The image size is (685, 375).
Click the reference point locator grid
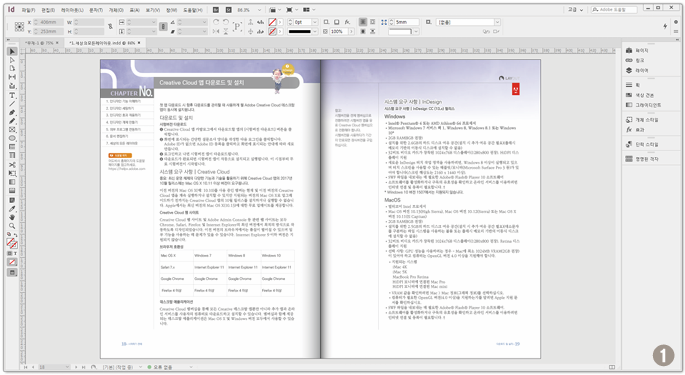[19, 27]
